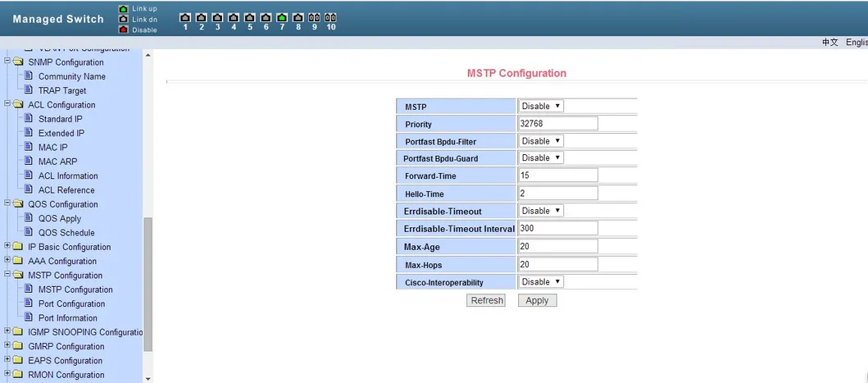This screenshot has height=383, width=868.
Task: Click the TRAP Target page icon
Action: 29,89
